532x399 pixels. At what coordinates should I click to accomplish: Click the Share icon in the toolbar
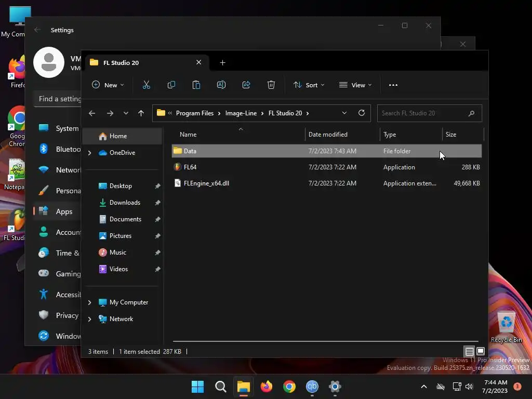[x=246, y=85]
